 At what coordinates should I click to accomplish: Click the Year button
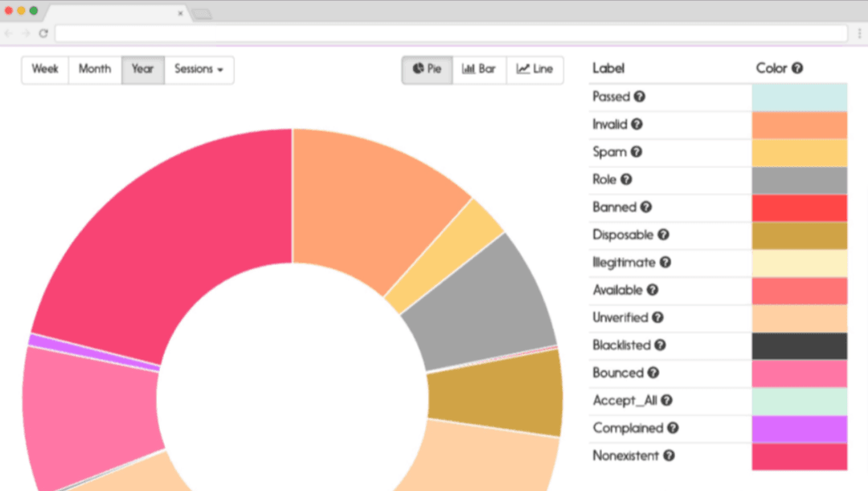[x=142, y=70]
